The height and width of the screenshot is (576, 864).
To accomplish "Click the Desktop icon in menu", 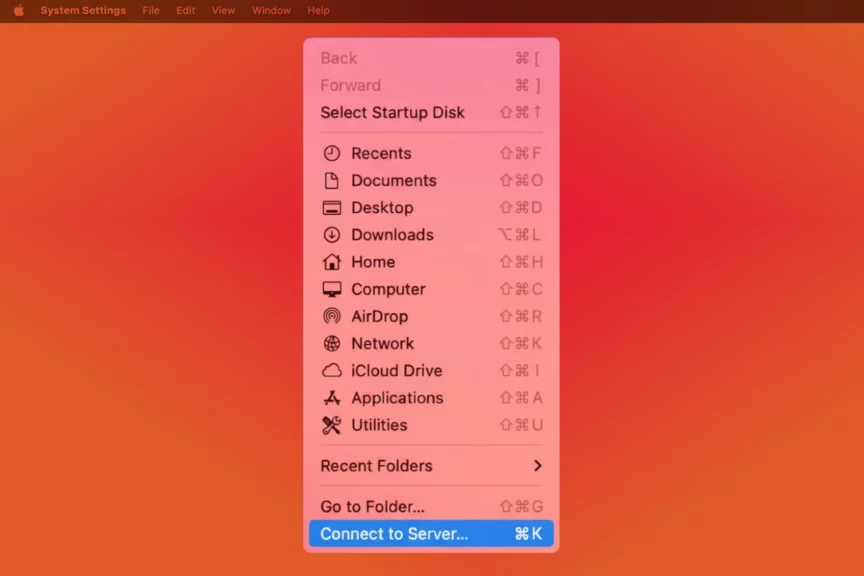I will 332,208.
